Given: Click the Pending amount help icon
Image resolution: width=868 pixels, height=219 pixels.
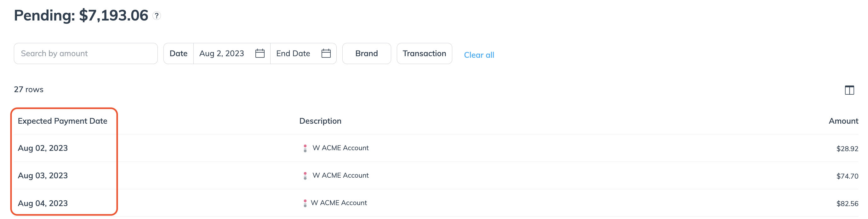Looking at the screenshot, I should coord(156,15).
